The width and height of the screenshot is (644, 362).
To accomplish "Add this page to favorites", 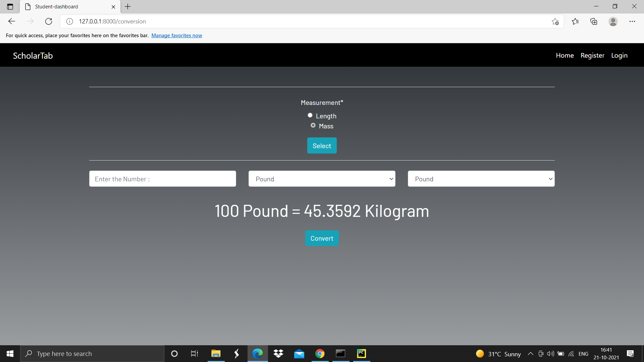I will (x=555, y=21).
